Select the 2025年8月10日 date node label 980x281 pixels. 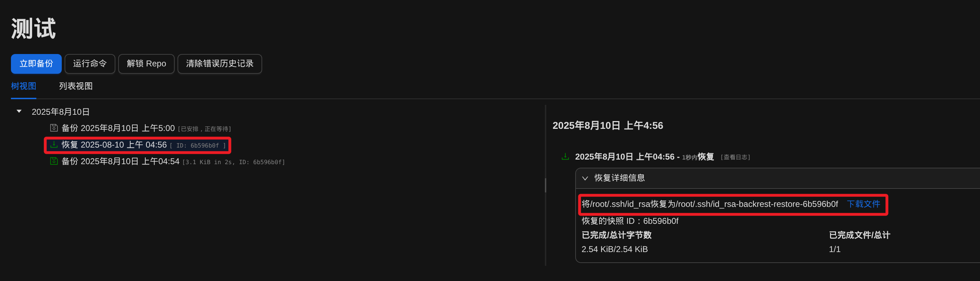[60, 112]
